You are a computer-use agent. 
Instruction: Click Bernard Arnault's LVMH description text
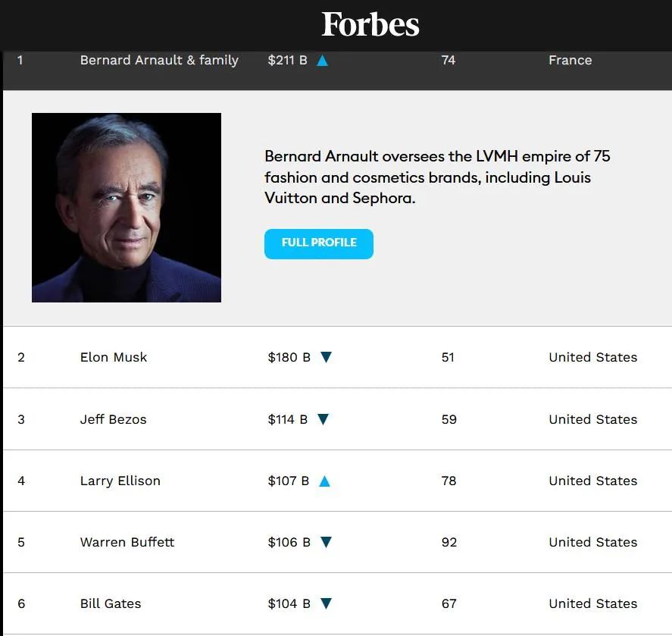437,177
